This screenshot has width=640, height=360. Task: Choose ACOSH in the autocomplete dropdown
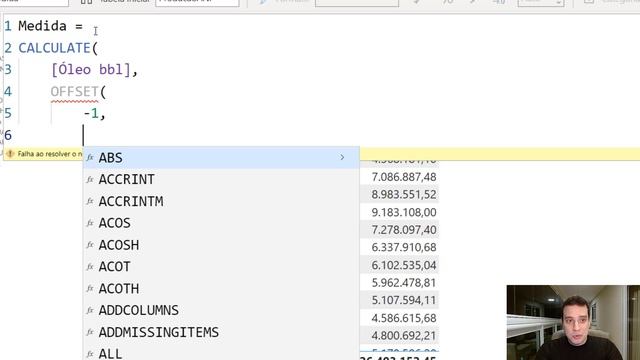point(221,245)
